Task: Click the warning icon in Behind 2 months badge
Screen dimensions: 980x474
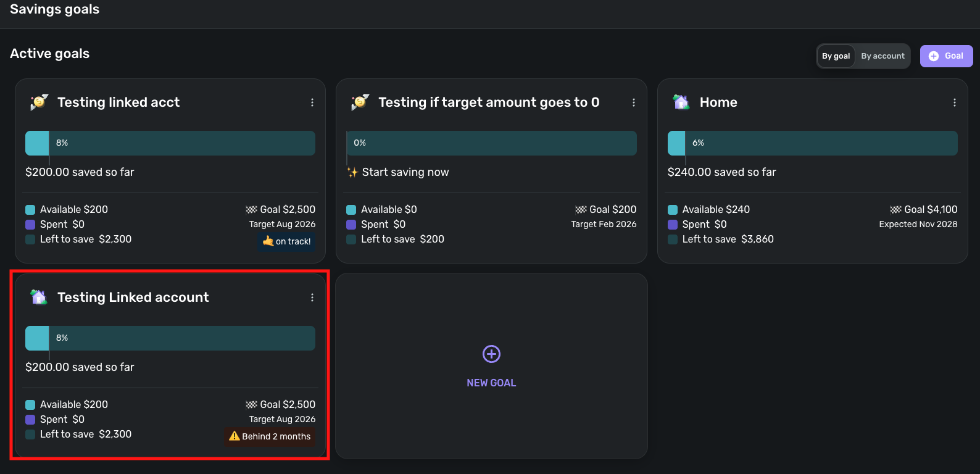Action: [235, 436]
